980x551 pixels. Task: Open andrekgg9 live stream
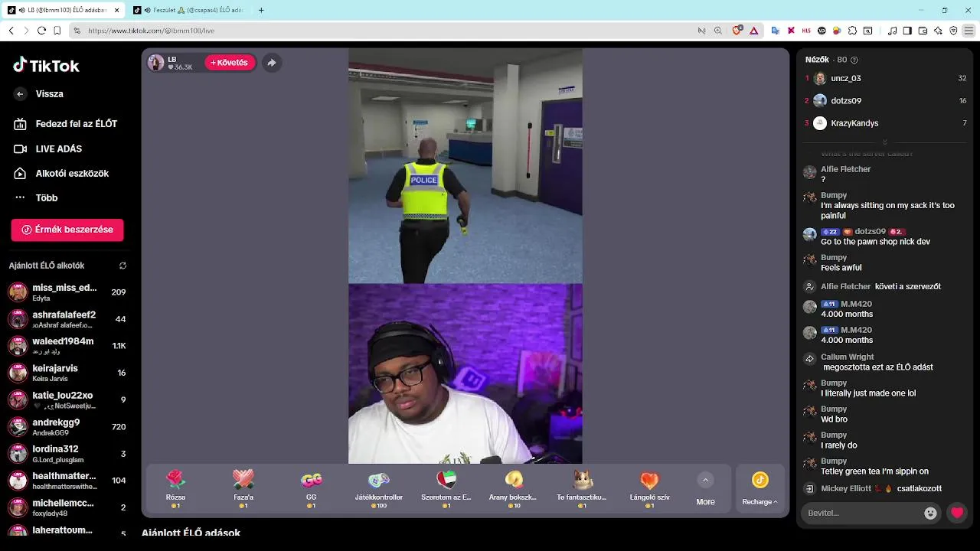[x=67, y=426]
